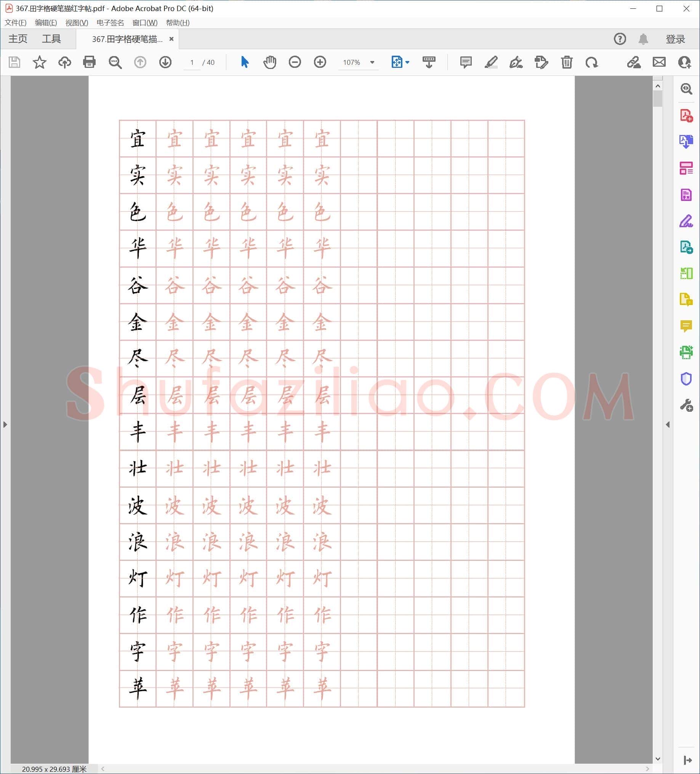
Task: Add a sticky note comment
Action: 466,62
